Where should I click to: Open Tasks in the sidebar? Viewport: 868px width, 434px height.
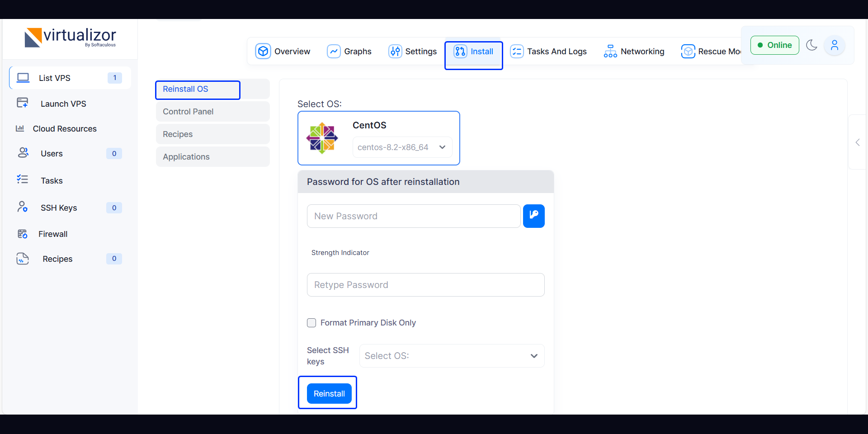click(52, 180)
